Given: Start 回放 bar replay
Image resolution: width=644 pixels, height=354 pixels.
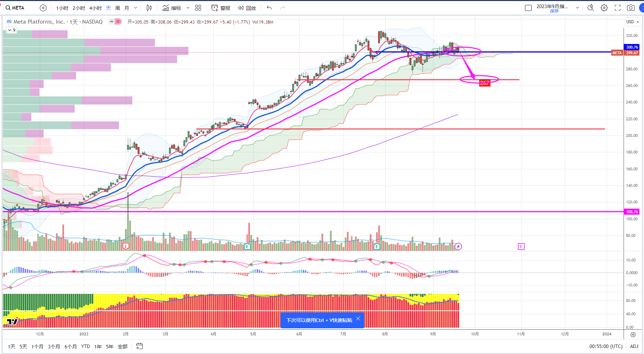Looking at the screenshot, I should [247, 8].
